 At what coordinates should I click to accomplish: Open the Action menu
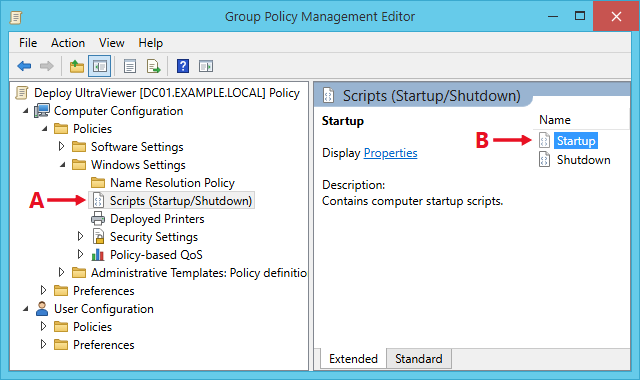68,43
